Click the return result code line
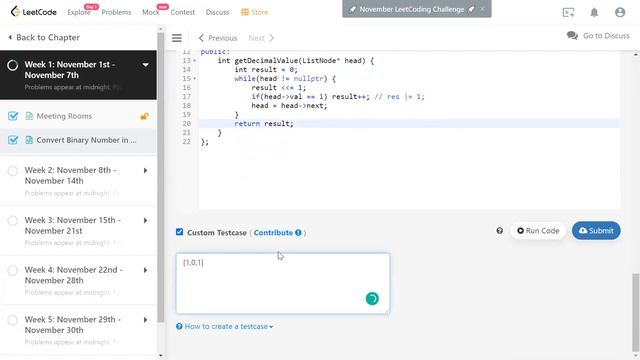The height and width of the screenshot is (360, 640). tap(264, 124)
